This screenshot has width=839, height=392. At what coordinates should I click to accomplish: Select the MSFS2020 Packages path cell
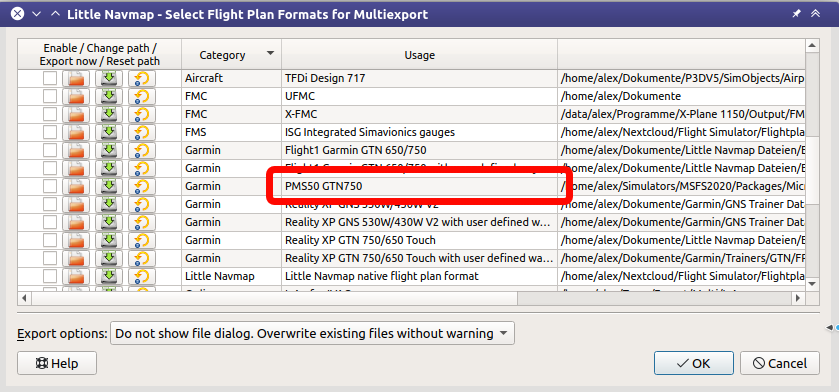pyautogui.click(x=681, y=186)
